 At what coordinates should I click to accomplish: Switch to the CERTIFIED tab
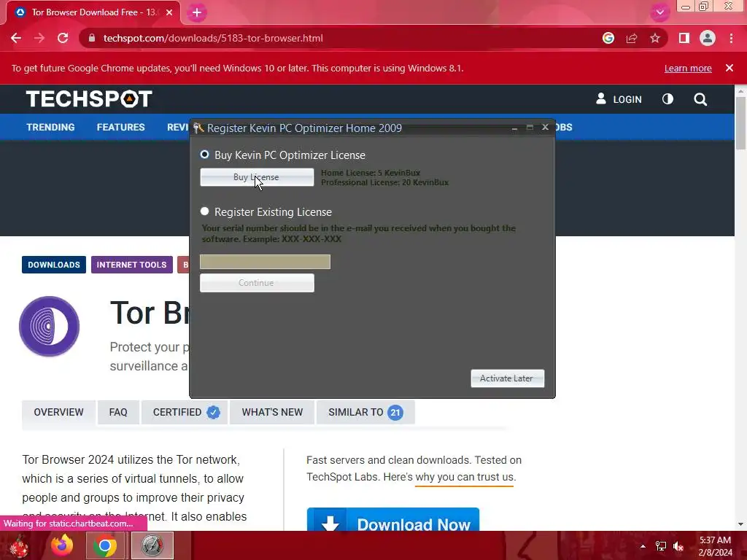pyautogui.click(x=185, y=413)
